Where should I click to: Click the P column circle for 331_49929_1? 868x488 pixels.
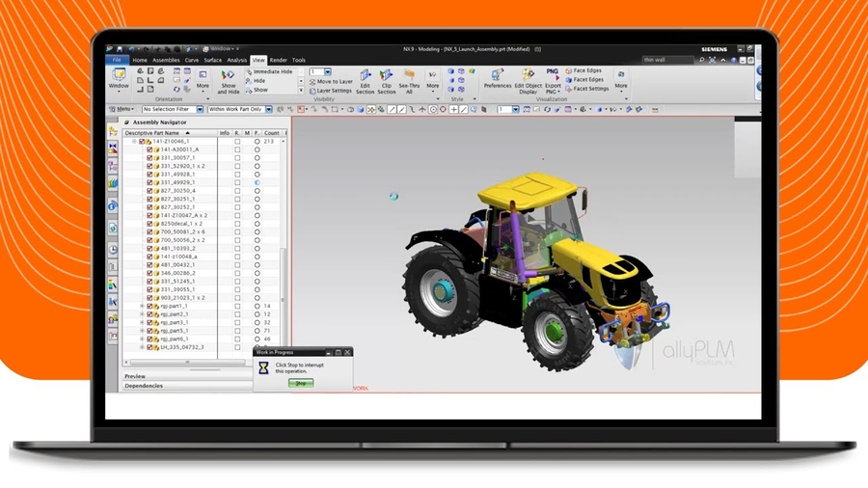pos(257,182)
